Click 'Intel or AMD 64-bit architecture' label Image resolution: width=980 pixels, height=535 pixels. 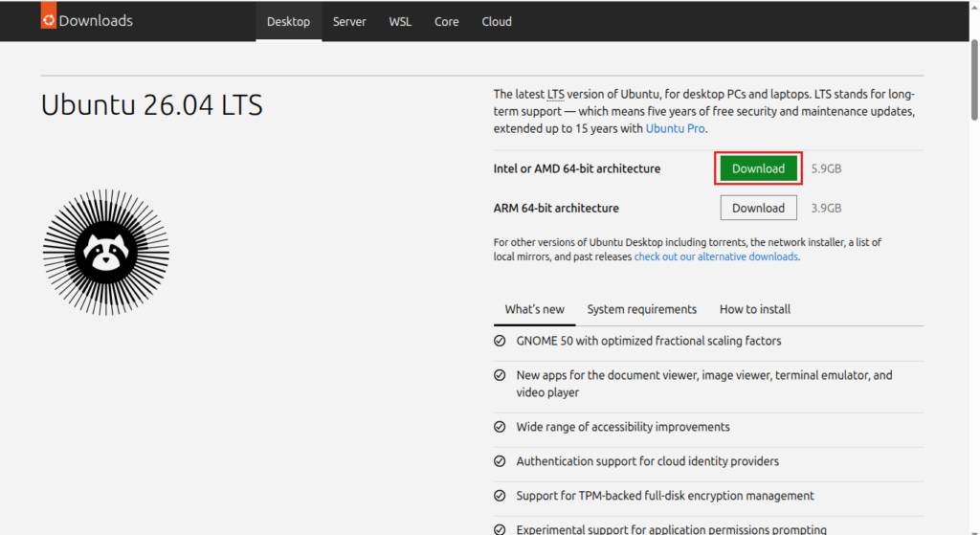click(x=576, y=168)
